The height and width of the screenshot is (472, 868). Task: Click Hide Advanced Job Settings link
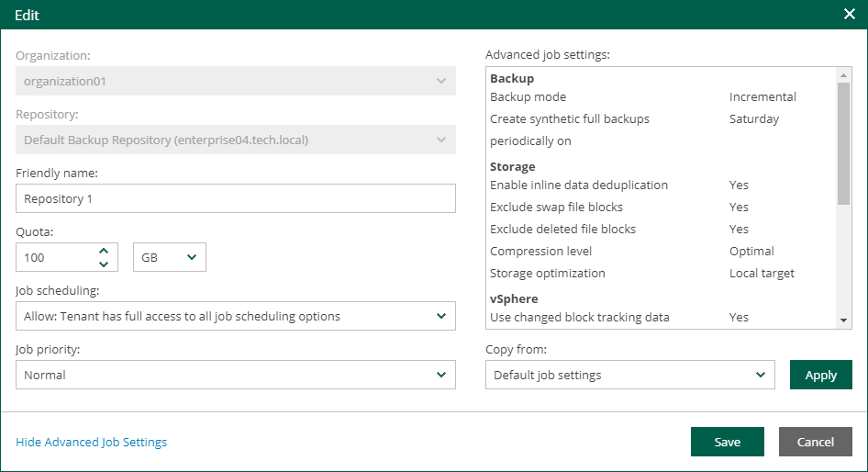click(92, 443)
